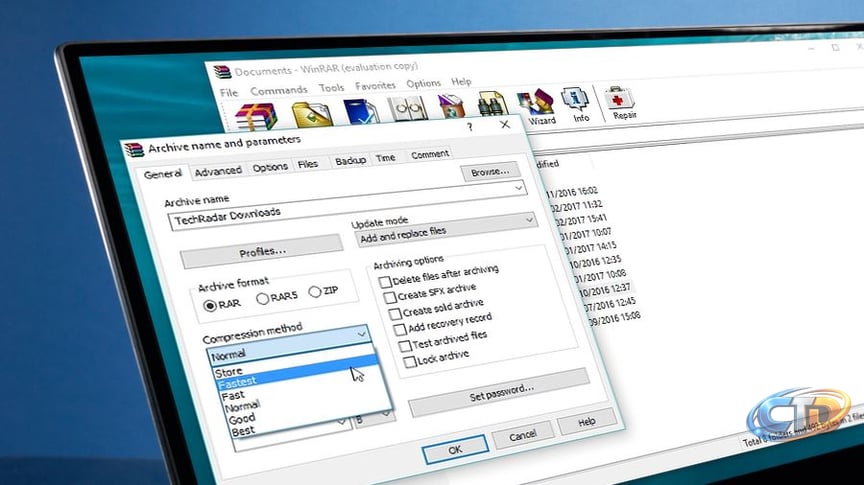Open the Favorites menu
Screen dimensions: 864x485
point(375,85)
